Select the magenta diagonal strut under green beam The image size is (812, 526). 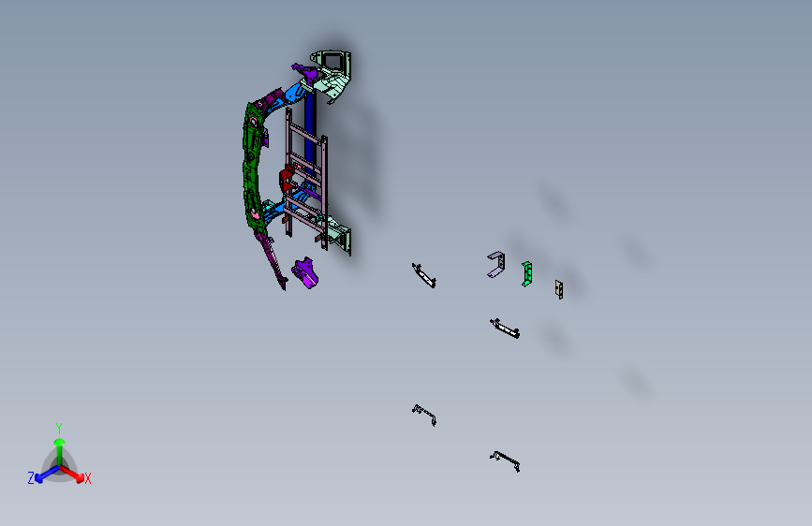pos(272,259)
